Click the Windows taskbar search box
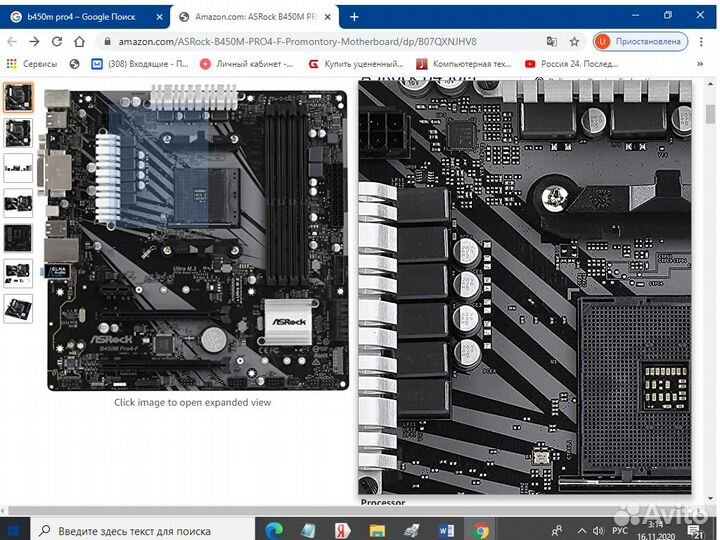The height and width of the screenshot is (540, 720). click(x=143, y=530)
